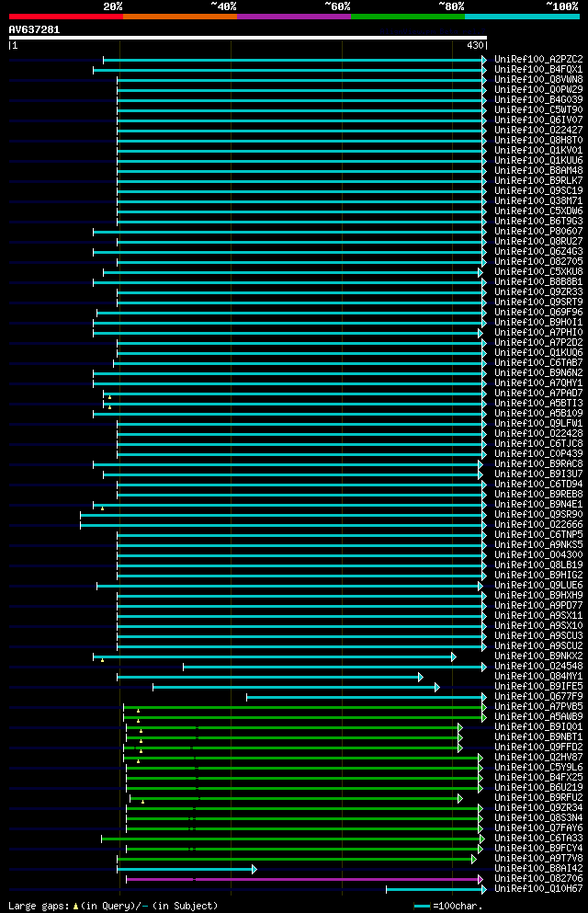Click the UniRef100_Q1KUU6 entry
Screen dimensions: 588x913
pos(538,161)
